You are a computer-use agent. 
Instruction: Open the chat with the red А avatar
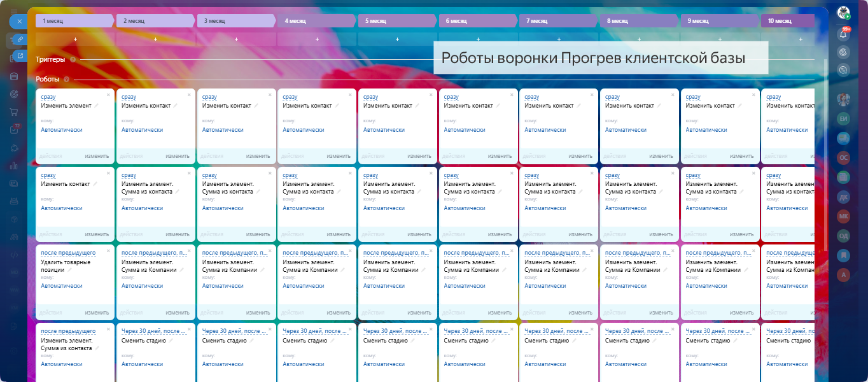tap(844, 274)
